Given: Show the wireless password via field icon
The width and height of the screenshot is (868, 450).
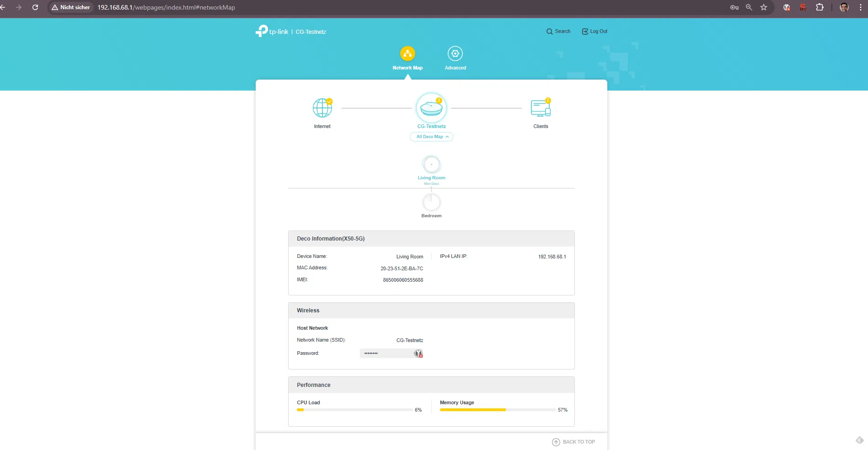Looking at the screenshot, I should (418, 354).
